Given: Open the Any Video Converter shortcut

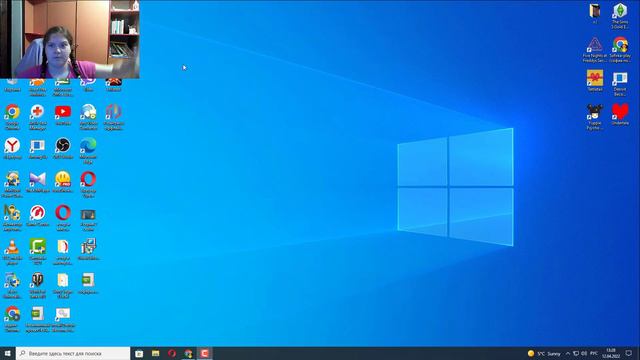Looking at the screenshot, I should pos(88,117).
